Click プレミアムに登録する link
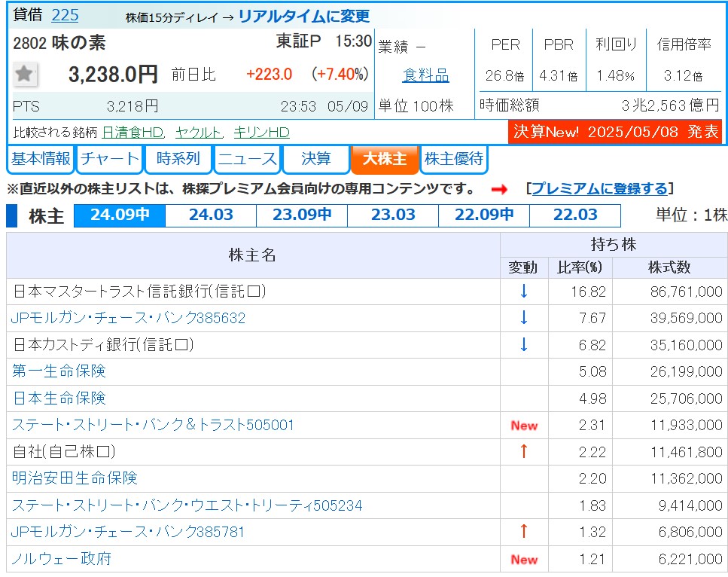 [599, 188]
